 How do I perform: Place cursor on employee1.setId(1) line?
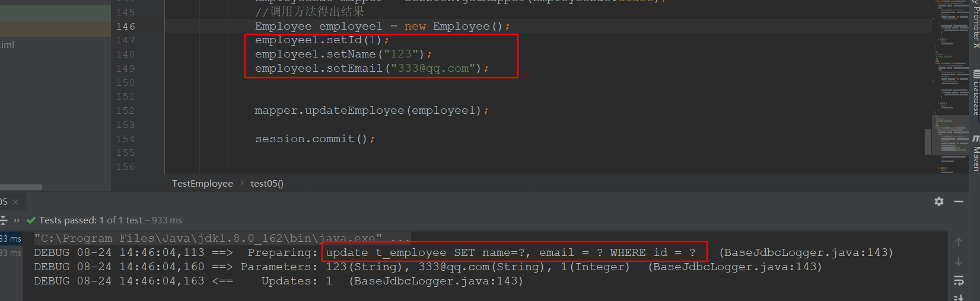coord(322,40)
